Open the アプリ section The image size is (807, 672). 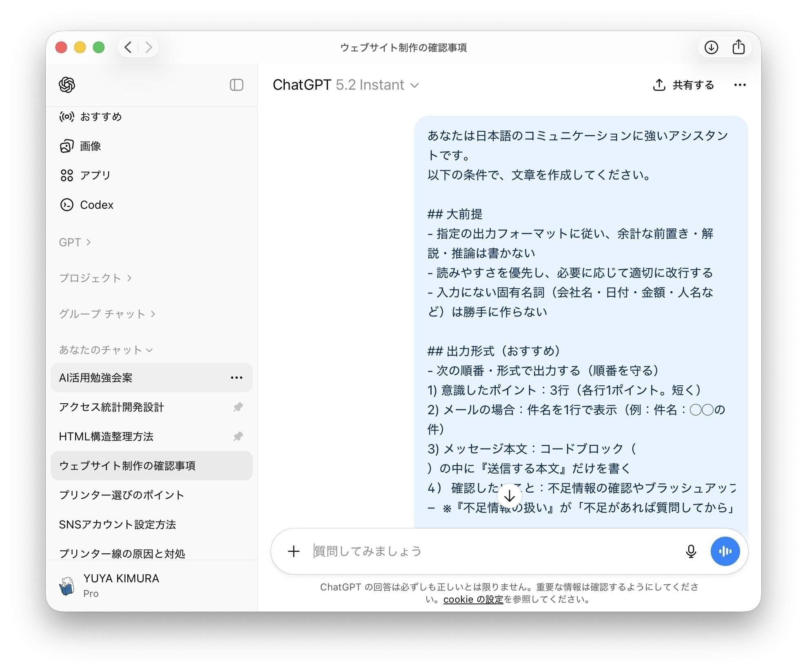coord(94,175)
